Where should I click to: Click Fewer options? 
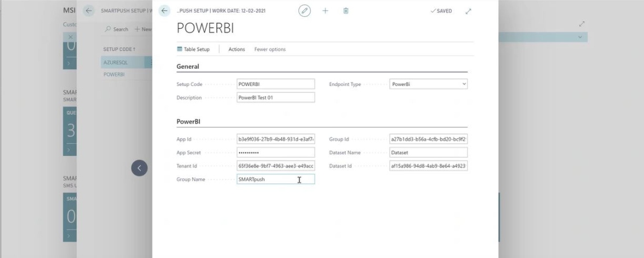(x=270, y=49)
